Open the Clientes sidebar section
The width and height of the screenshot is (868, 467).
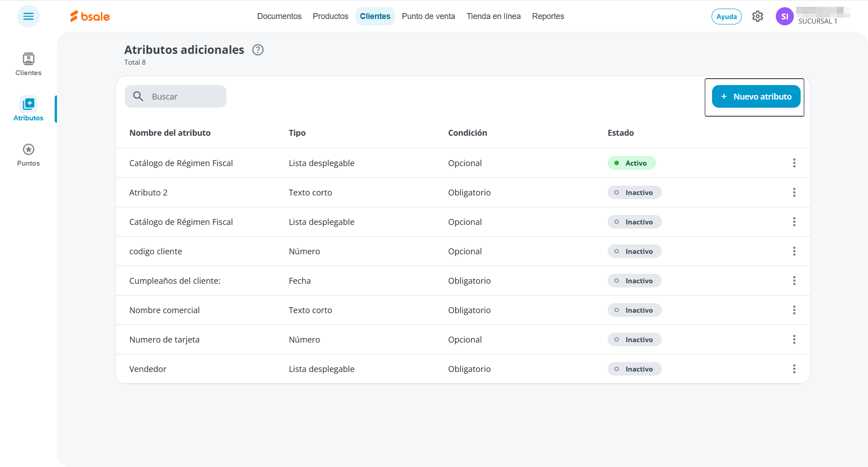tap(28, 64)
